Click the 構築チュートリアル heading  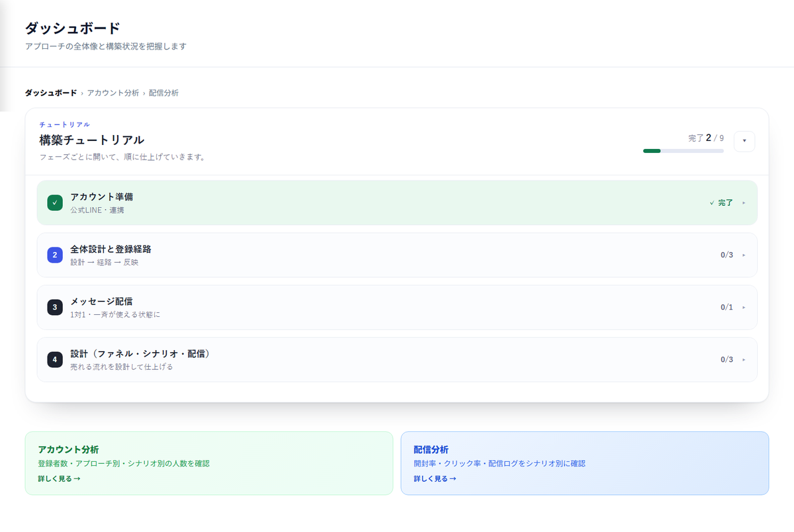(92, 140)
